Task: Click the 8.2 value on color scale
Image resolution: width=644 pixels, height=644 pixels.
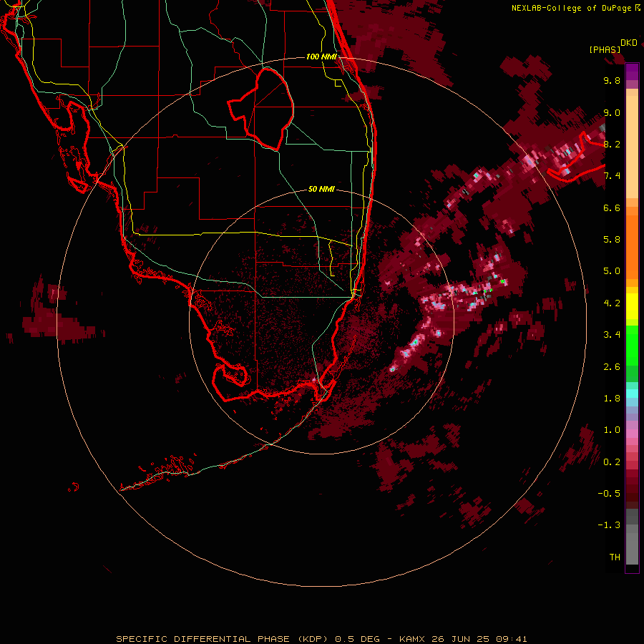Action: click(x=612, y=144)
